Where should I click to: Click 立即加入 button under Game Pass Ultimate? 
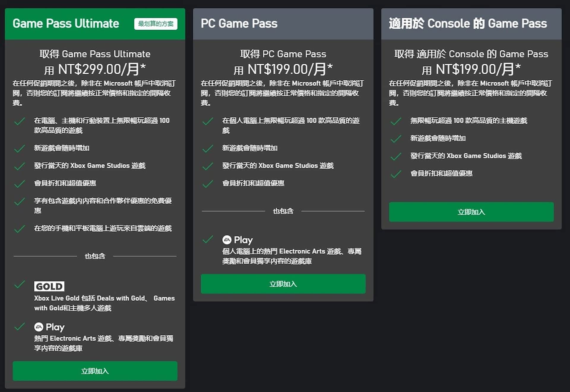[95, 371]
